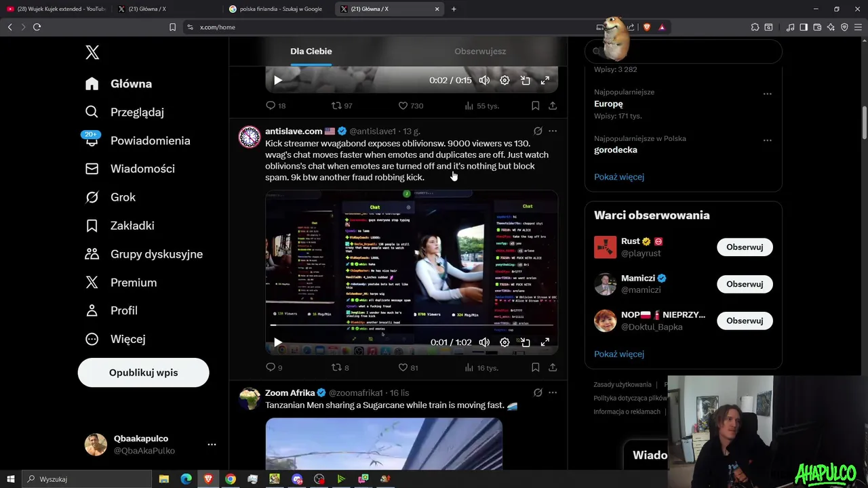Follow Mamiczi with Obserwuj button

point(745,284)
